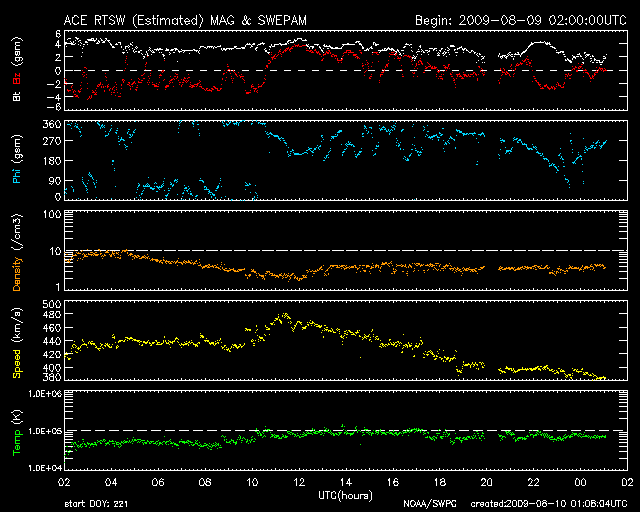Viewport: 640px width, 512px height.
Task: Click the "380" tick on the Speed axis
Action: [x=52, y=377]
